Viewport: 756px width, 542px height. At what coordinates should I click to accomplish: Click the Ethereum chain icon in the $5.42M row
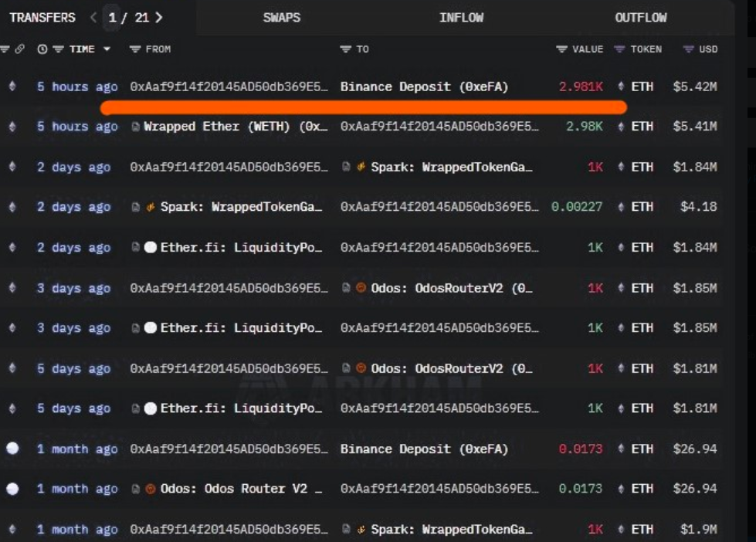pos(12,86)
